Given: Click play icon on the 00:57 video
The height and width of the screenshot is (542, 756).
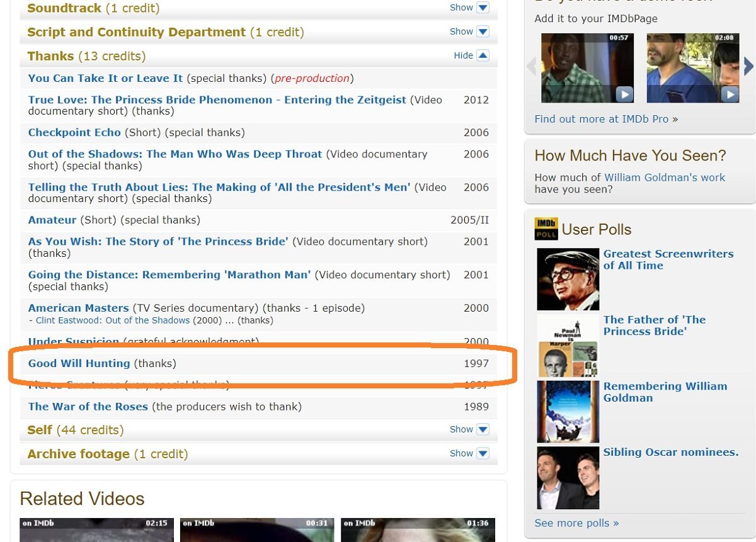Looking at the screenshot, I should (x=624, y=94).
